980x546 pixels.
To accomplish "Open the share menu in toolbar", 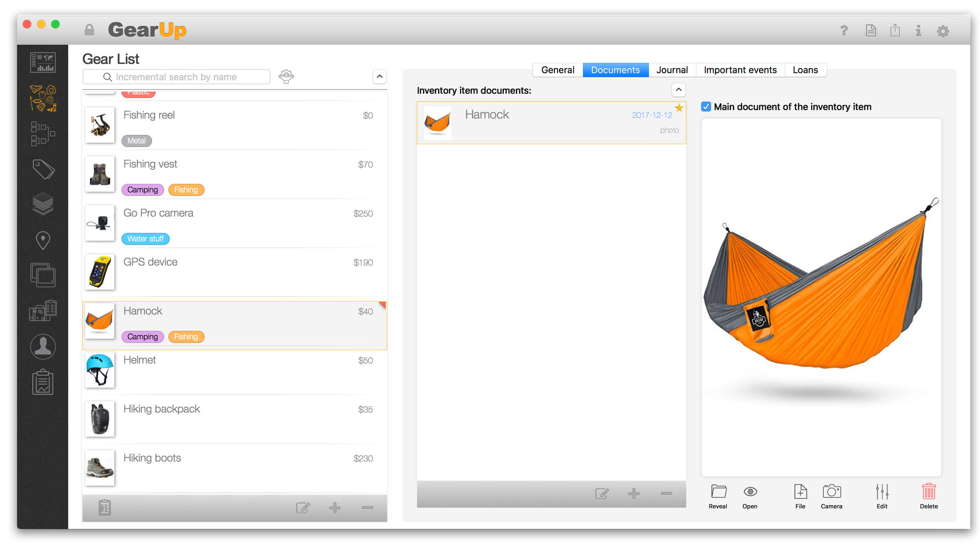I will [895, 31].
